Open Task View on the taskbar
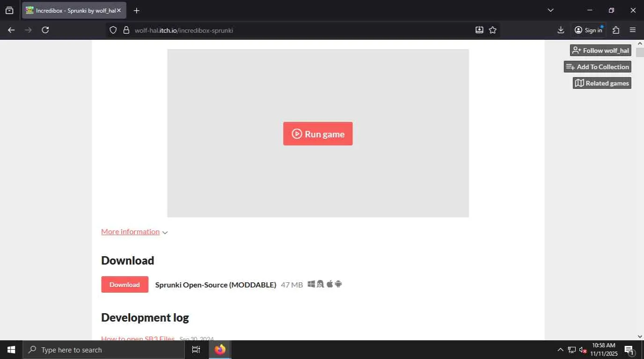 pos(196,350)
